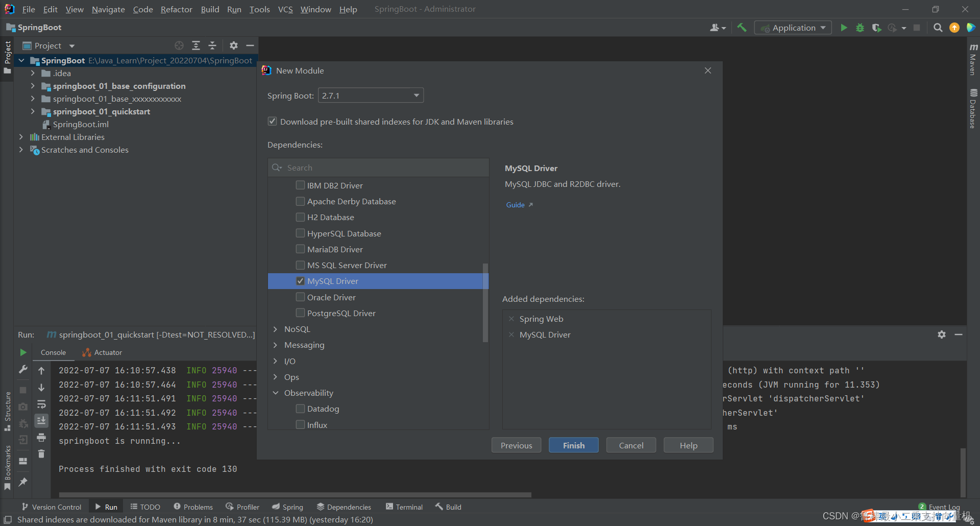Click down arrow icon in console
Screen dimensions: 980x526
pyautogui.click(x=41, y=388)
